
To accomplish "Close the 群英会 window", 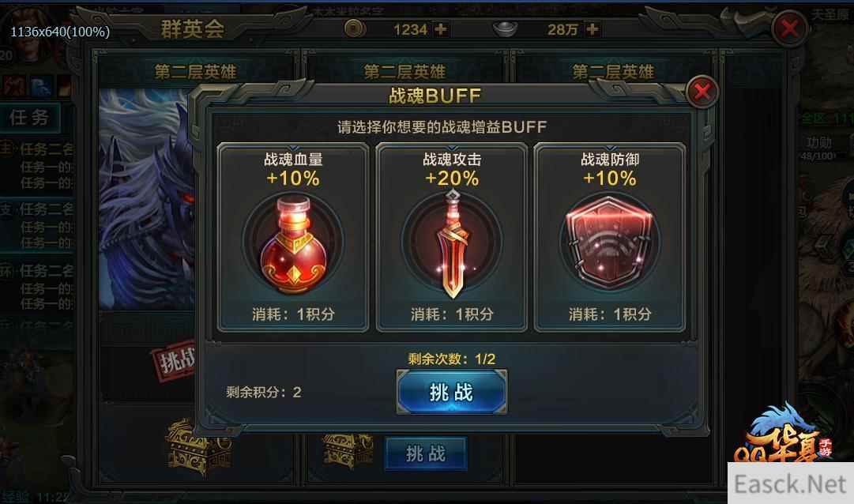I will pos(789,28).
